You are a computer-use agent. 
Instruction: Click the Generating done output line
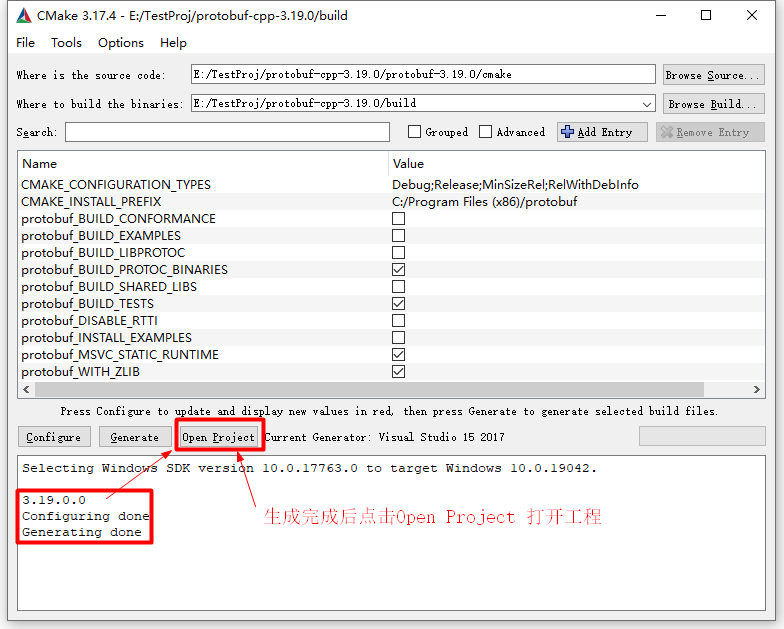point(82,532)
